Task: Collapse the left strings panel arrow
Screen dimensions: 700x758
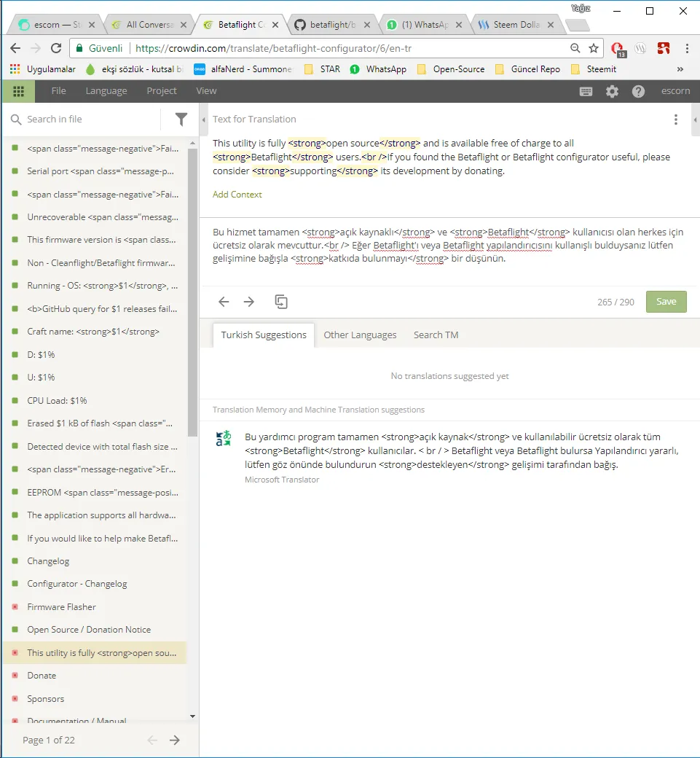Action: point(203,120)
